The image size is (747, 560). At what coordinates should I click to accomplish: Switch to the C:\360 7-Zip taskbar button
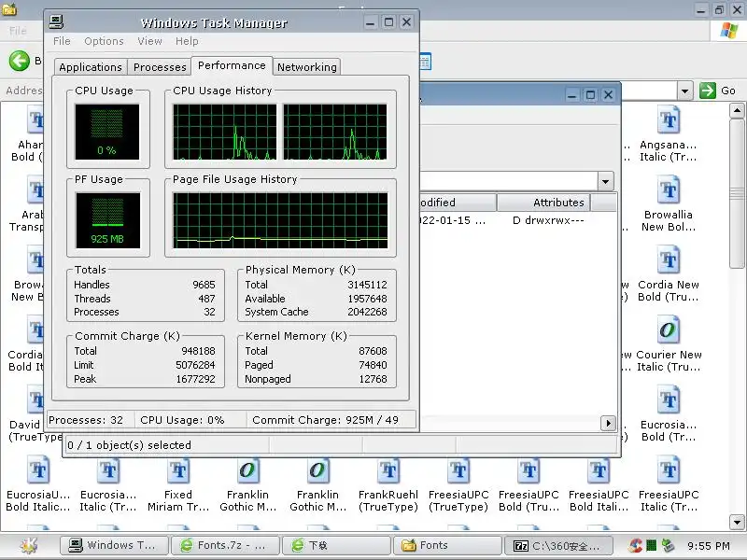[558, 545]
